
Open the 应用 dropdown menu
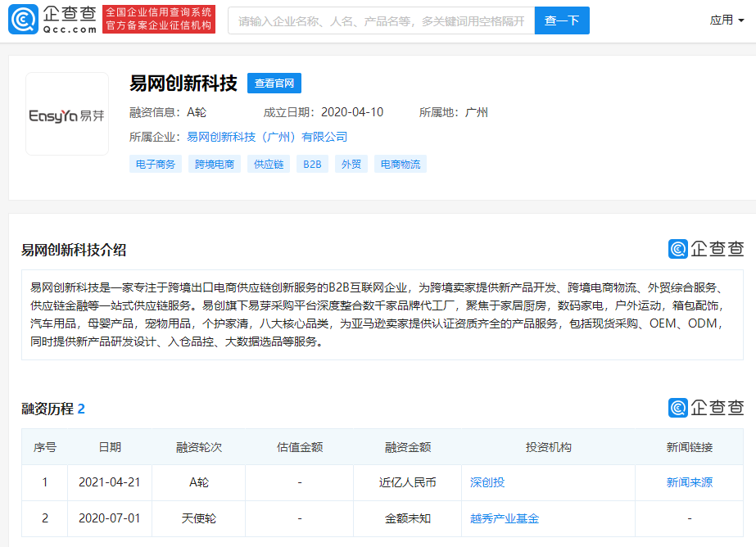click(727, 20)
